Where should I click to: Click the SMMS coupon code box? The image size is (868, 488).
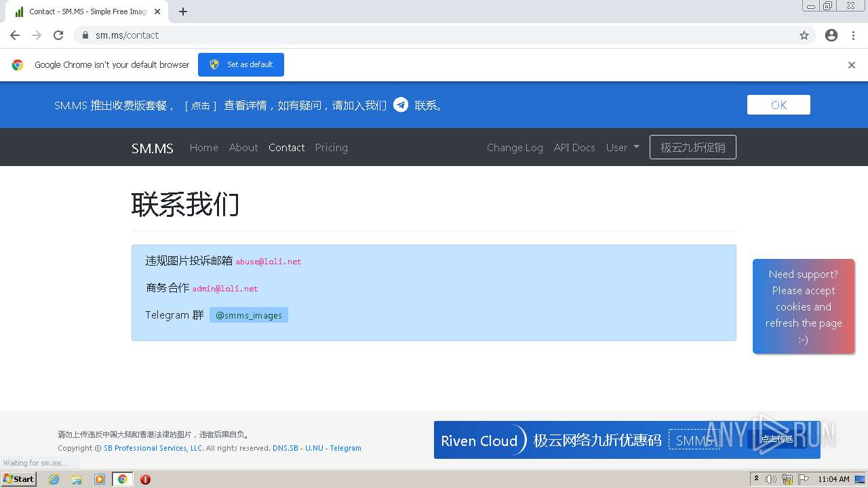click(694, 441)
